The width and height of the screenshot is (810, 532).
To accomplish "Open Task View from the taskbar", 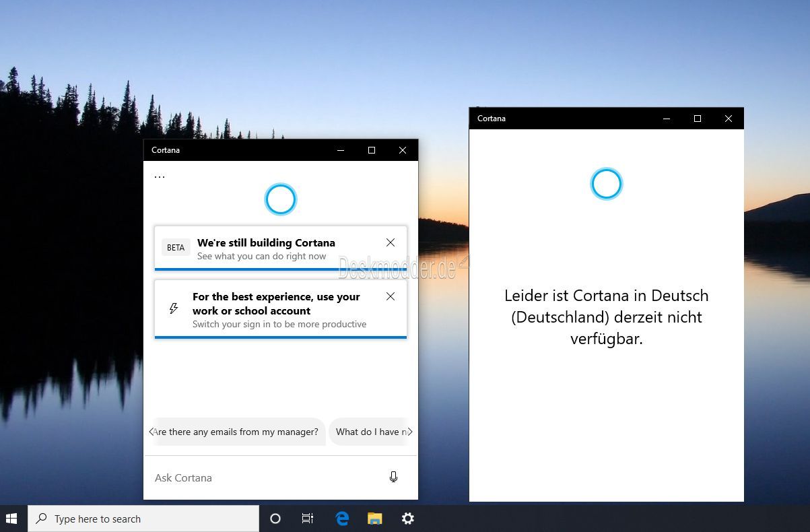I will (x=308, y=519).
